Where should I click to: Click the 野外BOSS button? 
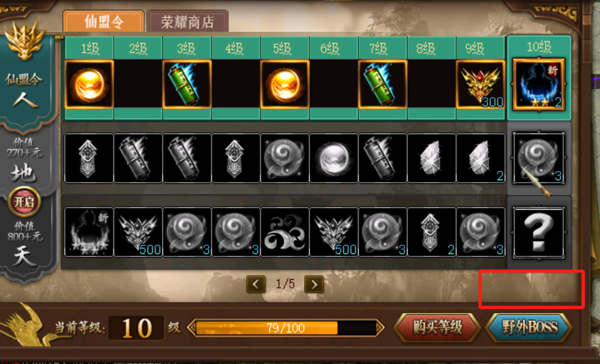(529, 328)
